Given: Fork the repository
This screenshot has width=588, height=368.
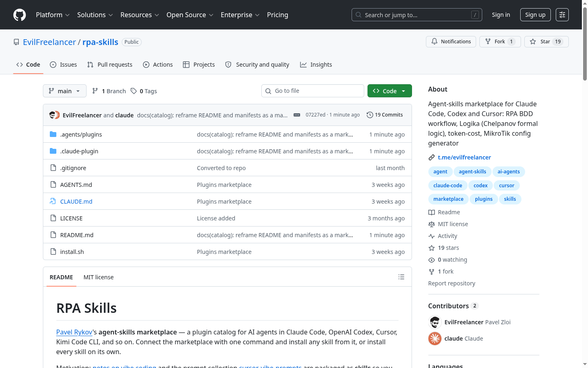Looking at the screenshot, I should tap(500, 42).
